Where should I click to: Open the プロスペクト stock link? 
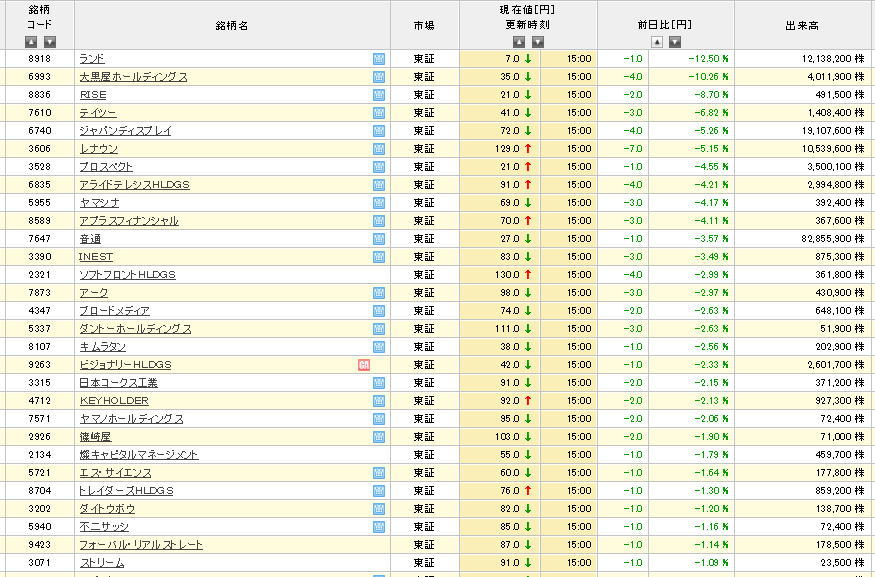(106, 167)
